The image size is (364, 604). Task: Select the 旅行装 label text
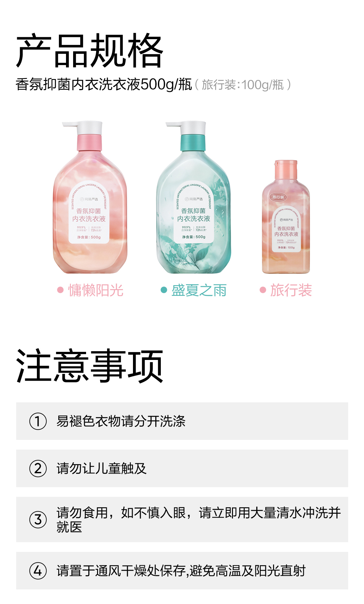coord(291,290)
